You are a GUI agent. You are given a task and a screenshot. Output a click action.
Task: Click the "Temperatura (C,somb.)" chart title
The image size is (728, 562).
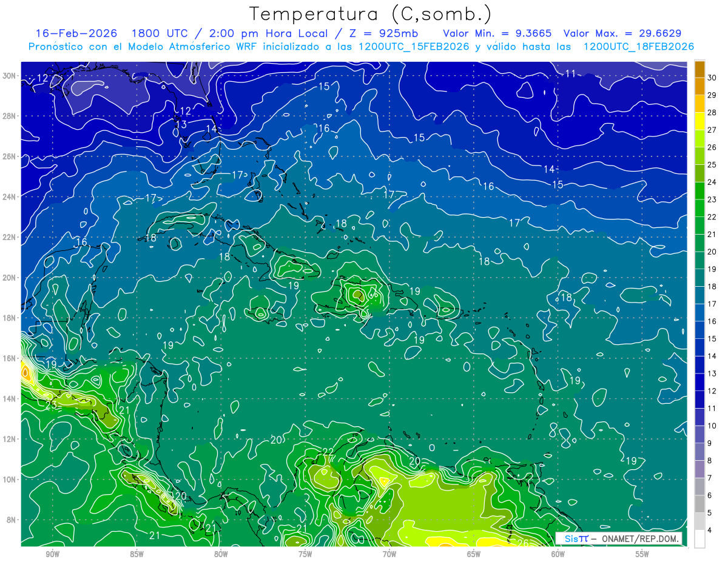click(370, 14)
